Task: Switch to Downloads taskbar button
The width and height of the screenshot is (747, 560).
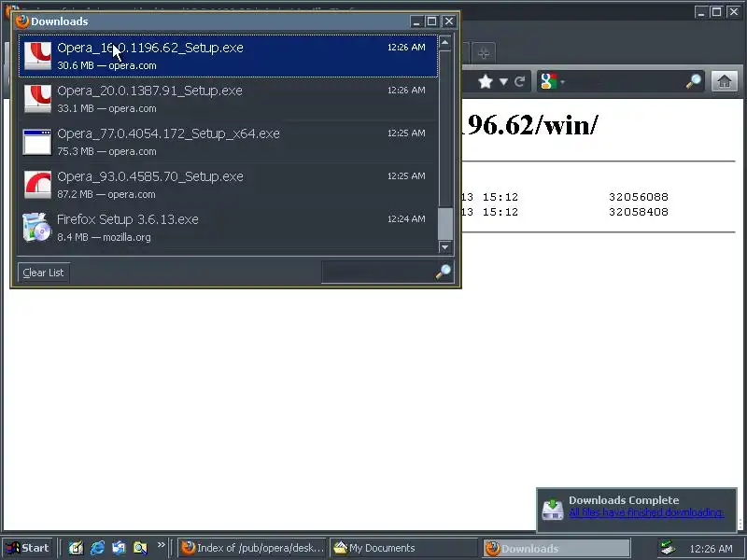Action: coord(557,549)
